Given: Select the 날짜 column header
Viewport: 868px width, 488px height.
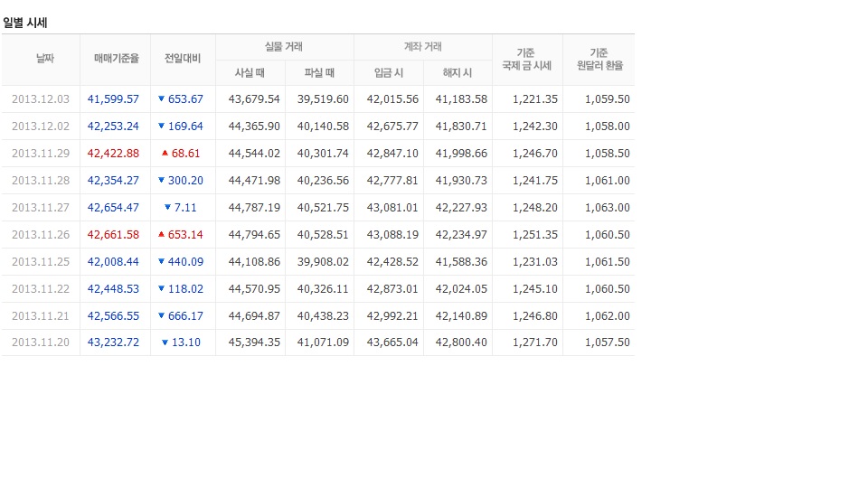Looking at the screenshot, I should [45, 58].
